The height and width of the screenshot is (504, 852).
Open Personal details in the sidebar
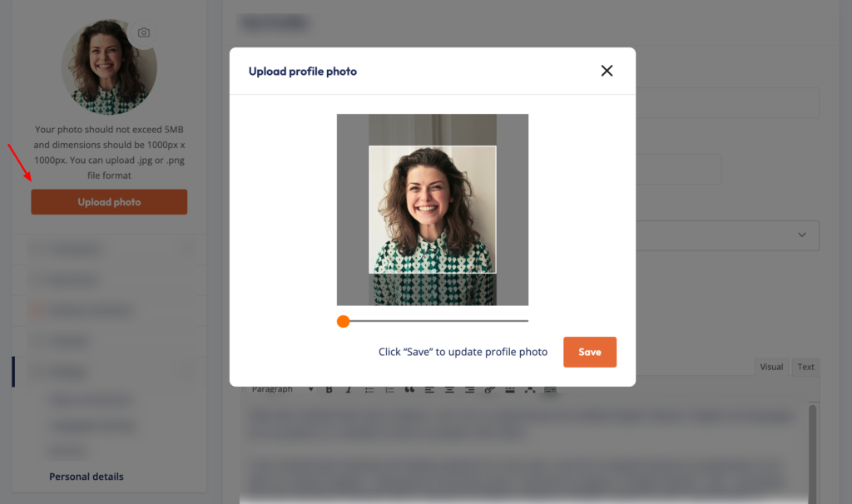[87, 477]
